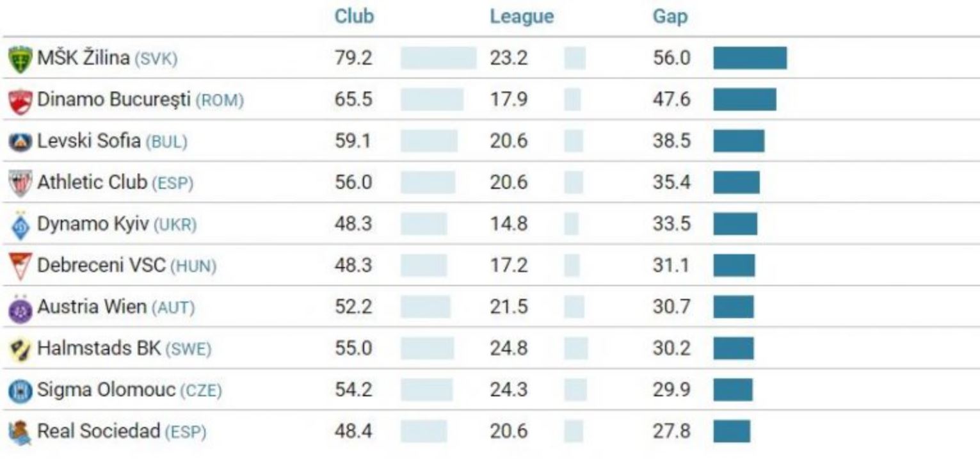Open the MŠK Žilina team name
The width and height of the screenshot is (980, 459).
pos(83,58)
